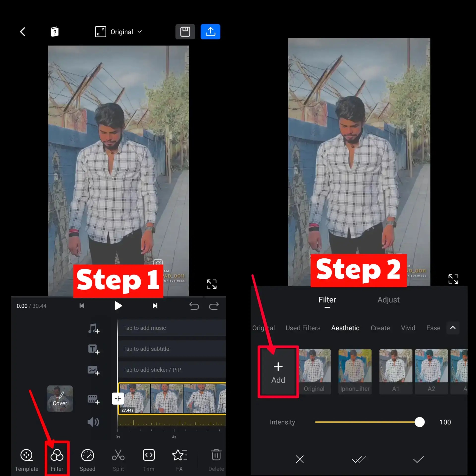Image resolution: width=476 pixels, height=476 pixels.
Task: Save the project as draft
Action: tap(185, 31)
